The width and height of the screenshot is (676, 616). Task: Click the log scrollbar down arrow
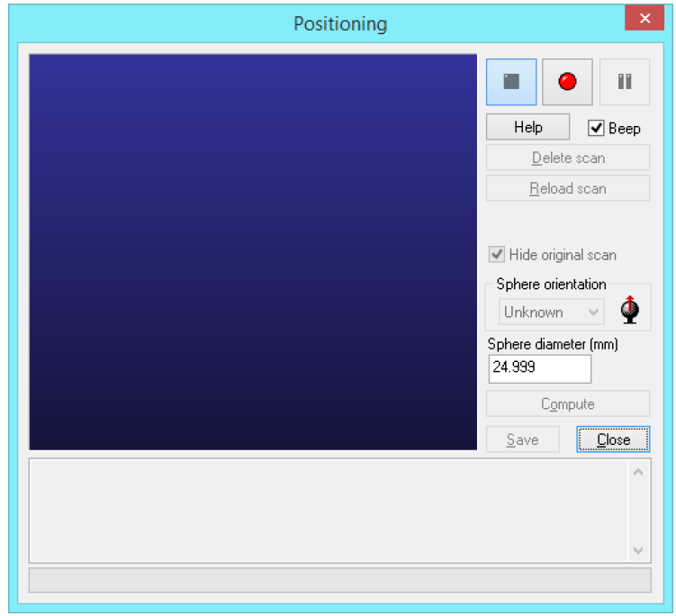638,550
